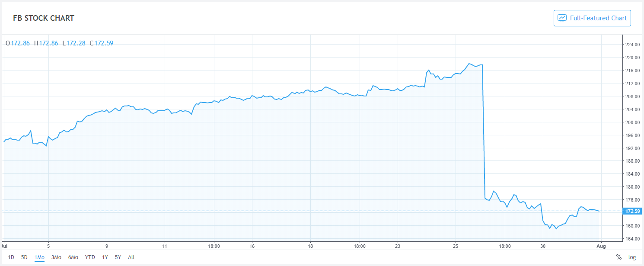Click the date label 25 on time axis
This screenshot has width=644, height=266.
coord(455,246)
